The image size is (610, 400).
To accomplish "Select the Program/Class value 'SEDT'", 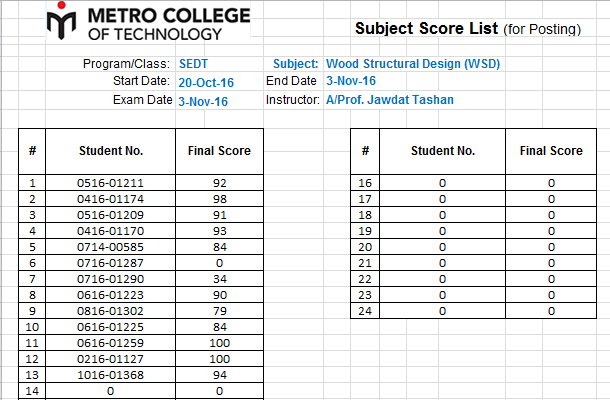I will coord(193,64).
